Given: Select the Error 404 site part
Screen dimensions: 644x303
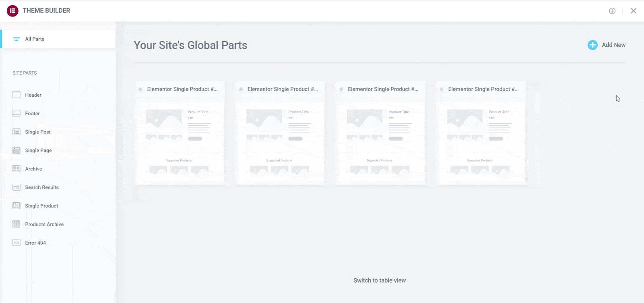Looking at the screenshot, I should point(29,243).
